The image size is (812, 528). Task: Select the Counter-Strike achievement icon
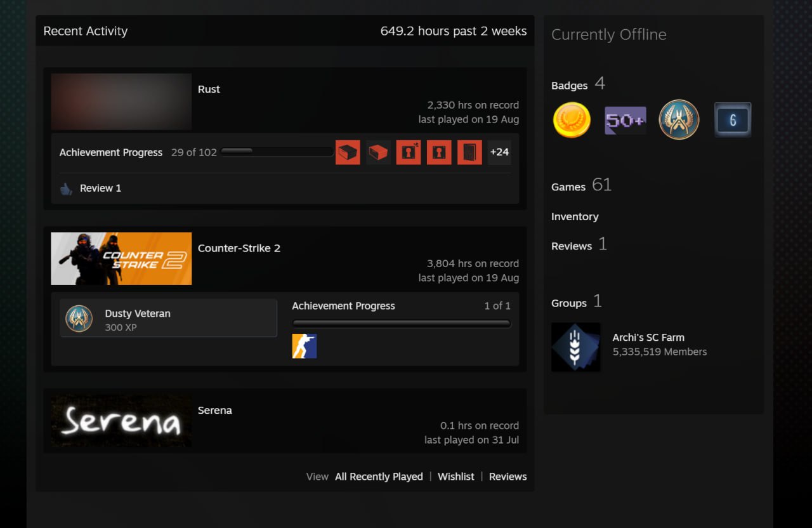click(x=304, y=346)
